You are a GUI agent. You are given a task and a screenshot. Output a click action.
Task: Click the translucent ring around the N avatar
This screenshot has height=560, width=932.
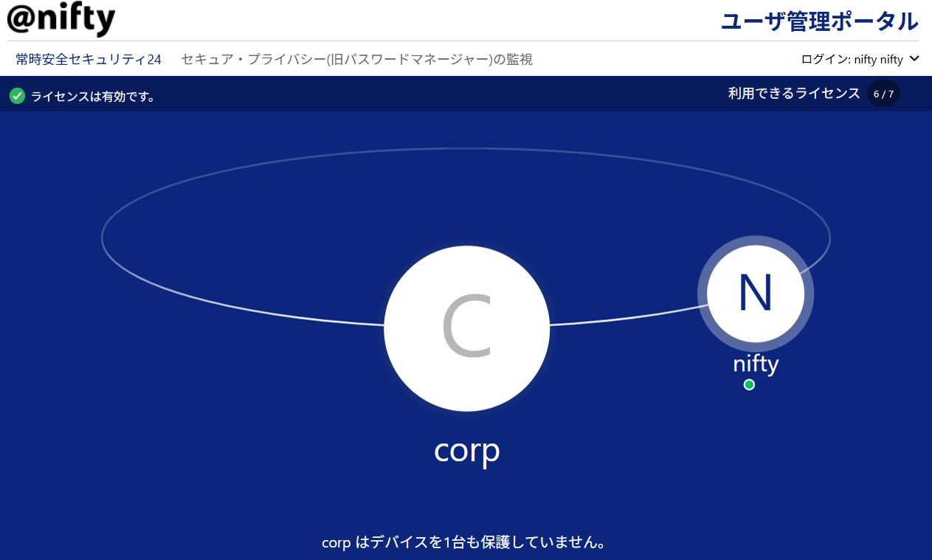(809, 293)
